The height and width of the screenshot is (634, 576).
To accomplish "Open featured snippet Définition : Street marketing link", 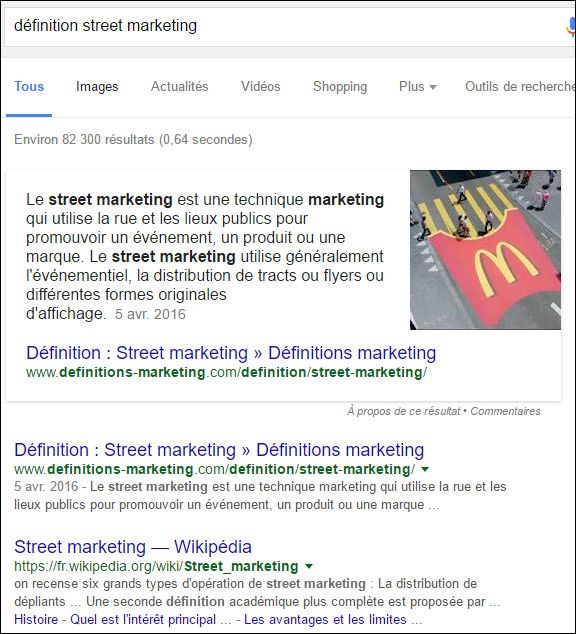I will point(231,353).
